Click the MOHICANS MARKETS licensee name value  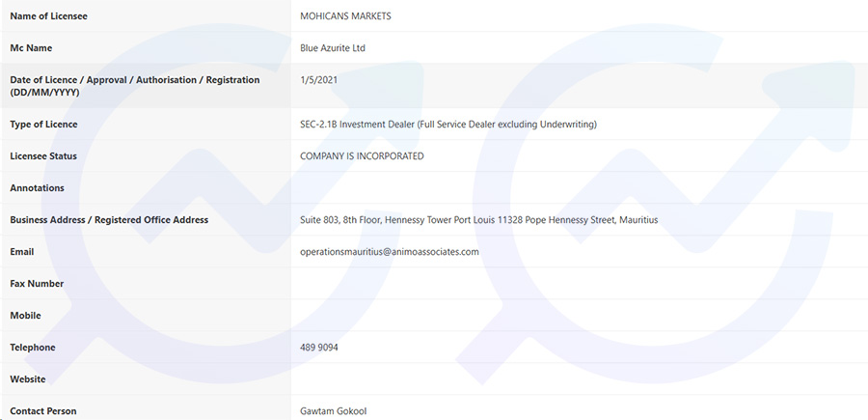[345, 16]
